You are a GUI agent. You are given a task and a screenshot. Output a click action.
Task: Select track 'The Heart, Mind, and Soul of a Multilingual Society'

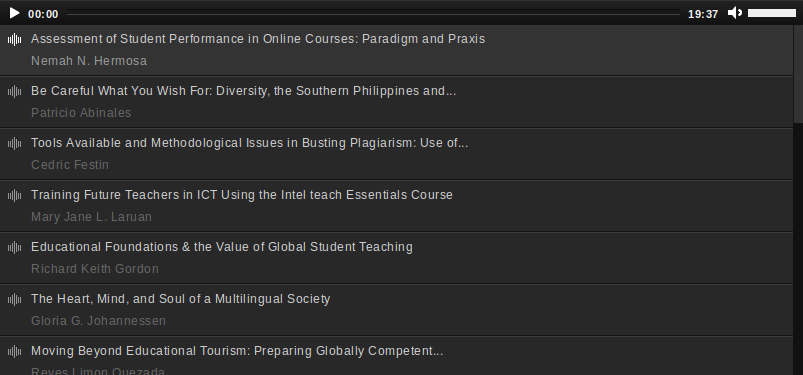[x=396, y=310]
